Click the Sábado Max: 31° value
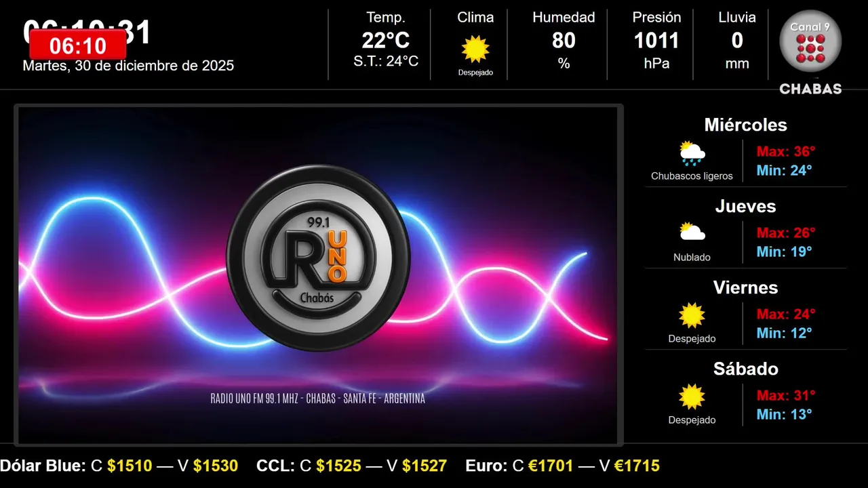This screenshot has height=488, width=868. (786, 396)
